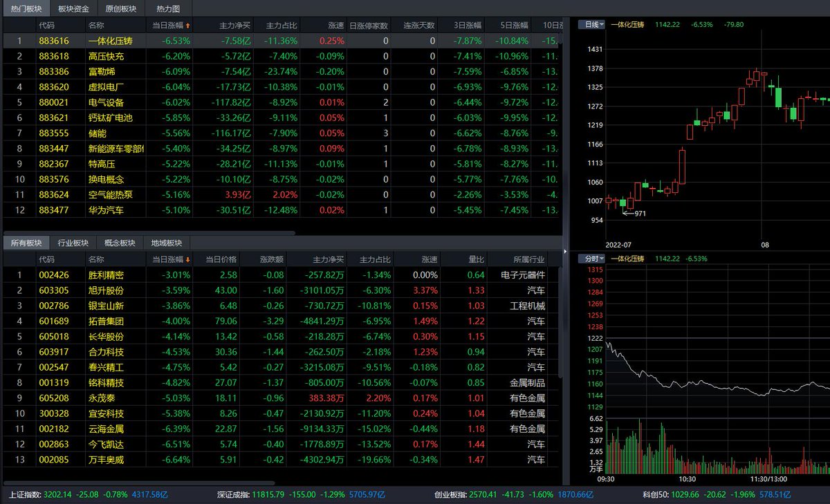The height and width of the screenshot is (504, 830).
Task: Sort upper table by 连涨天数 column
Action: 420,26
